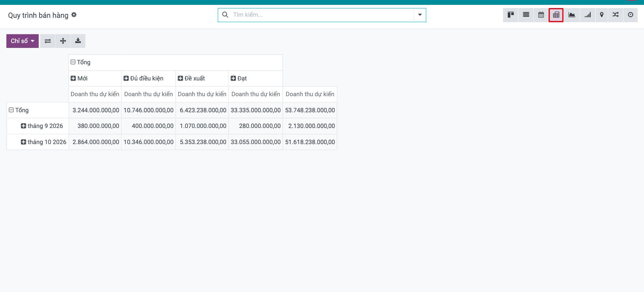Download the pivot table as spreadsheet
Viewport: 644px width, 292px height.
point(78,41)
